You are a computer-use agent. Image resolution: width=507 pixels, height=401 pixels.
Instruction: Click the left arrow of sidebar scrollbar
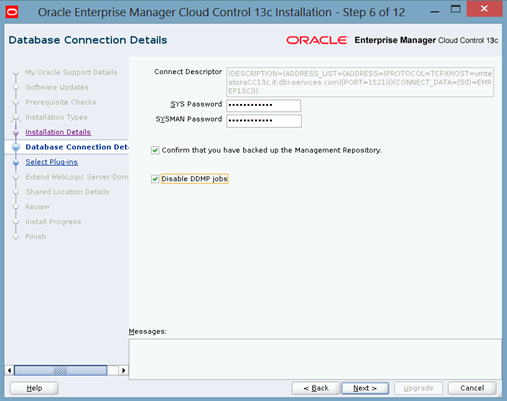[9, 370]
